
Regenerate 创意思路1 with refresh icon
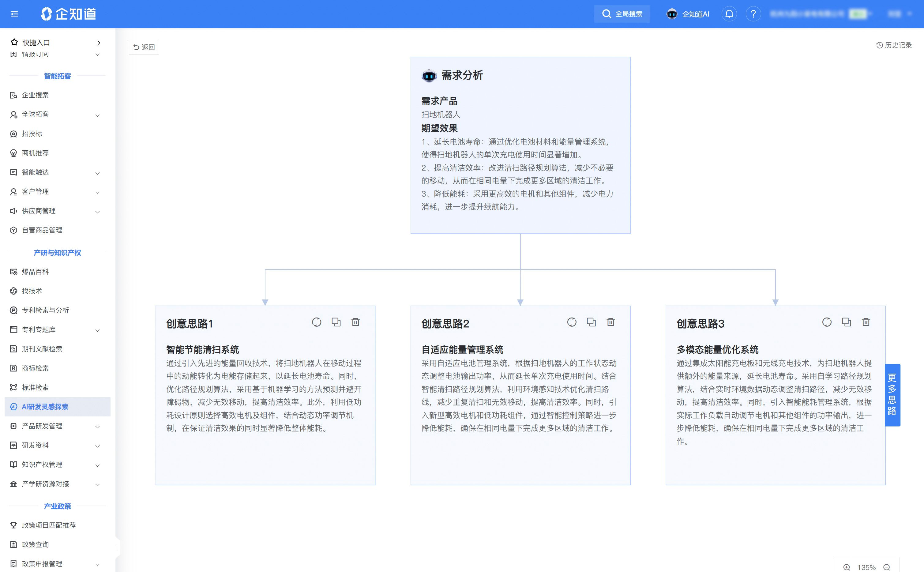317,322
